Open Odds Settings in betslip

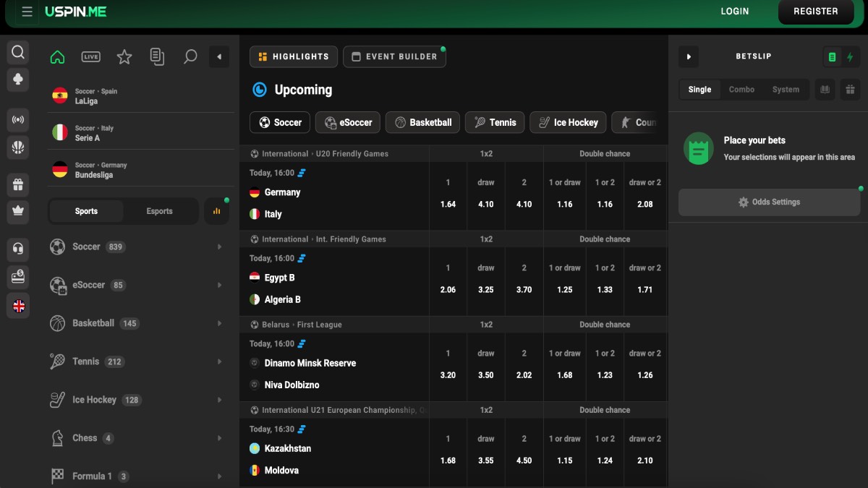[768, 202]
